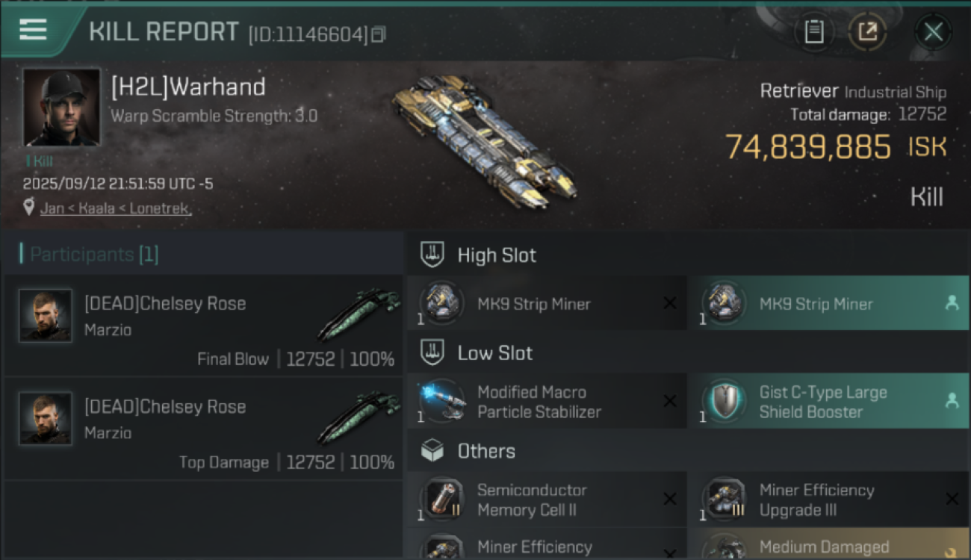The image size is (971, 560).
Task: Open the Final Blow Chelsey Rose entry
Action: pyautogui.click(x=203, y=326)
